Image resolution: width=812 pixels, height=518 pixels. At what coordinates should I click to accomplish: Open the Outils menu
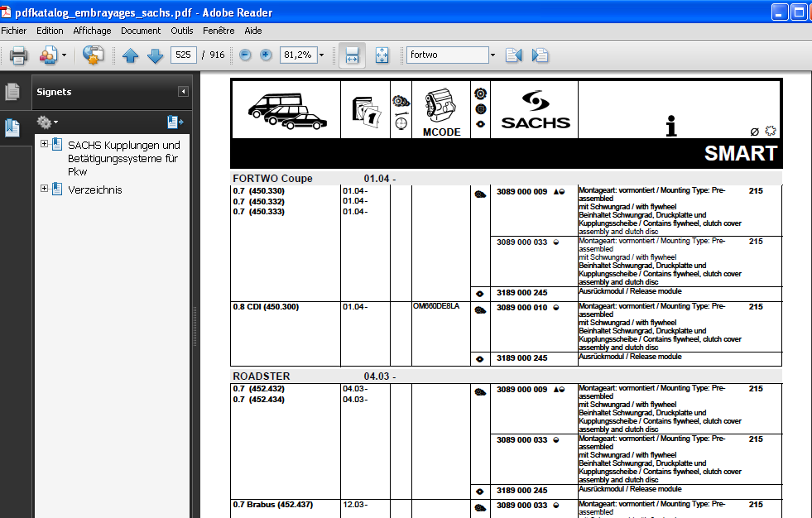(182, 31)
